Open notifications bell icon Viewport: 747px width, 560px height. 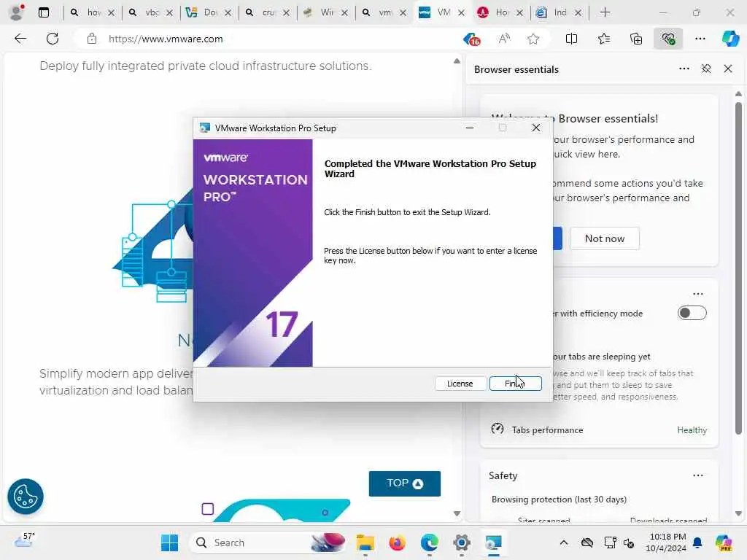point(697,542)
